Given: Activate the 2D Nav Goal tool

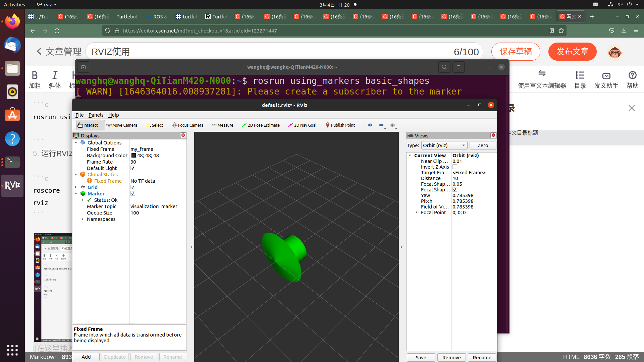Looking at the screenshot, I should tap(302, 125).
